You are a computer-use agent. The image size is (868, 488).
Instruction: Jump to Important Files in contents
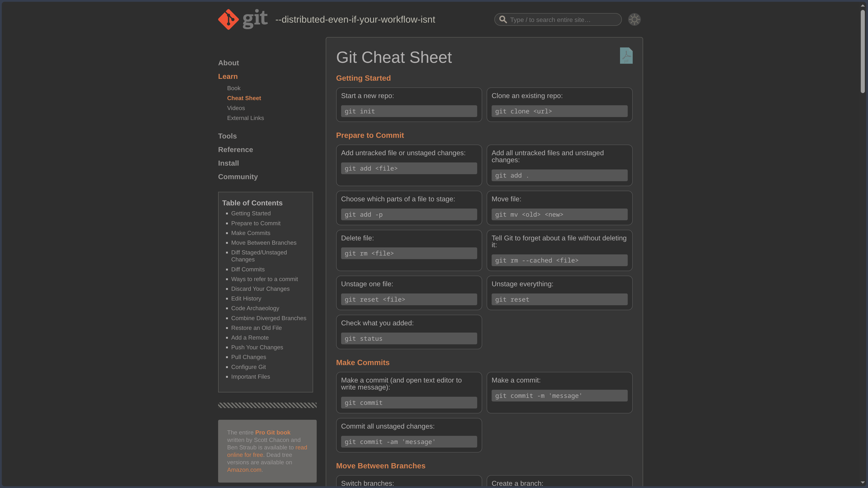[x=250, y=377]
